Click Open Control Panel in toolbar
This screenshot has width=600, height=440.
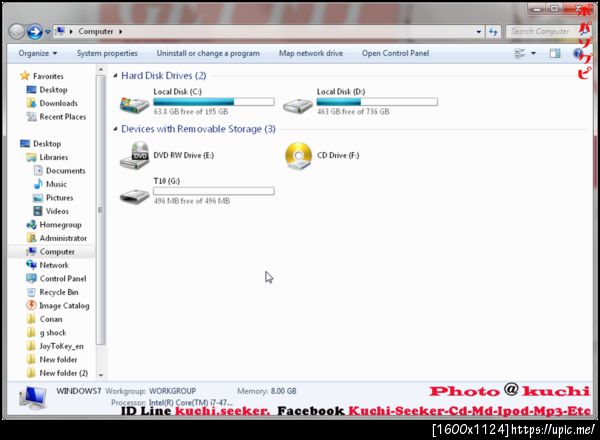[395, 54]
